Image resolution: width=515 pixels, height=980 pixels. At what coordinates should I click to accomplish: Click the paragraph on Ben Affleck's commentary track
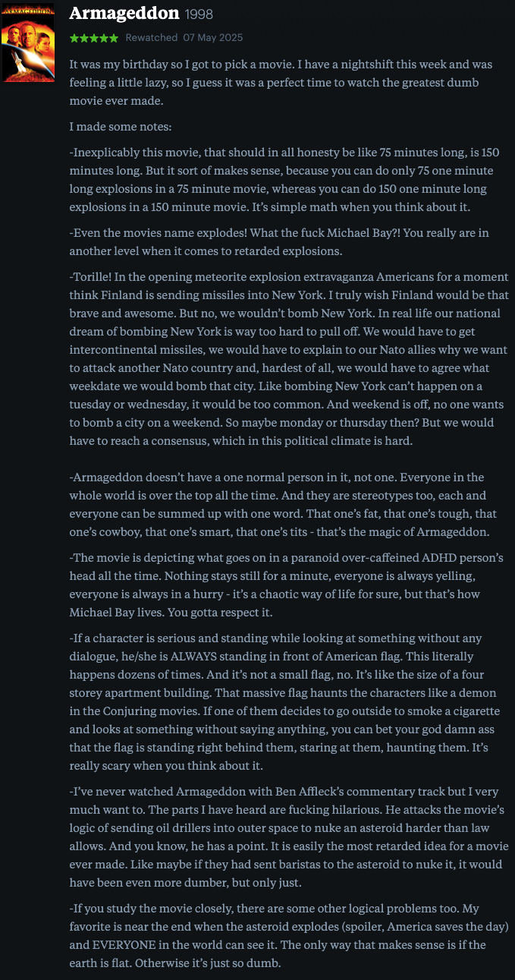point(288,837)
